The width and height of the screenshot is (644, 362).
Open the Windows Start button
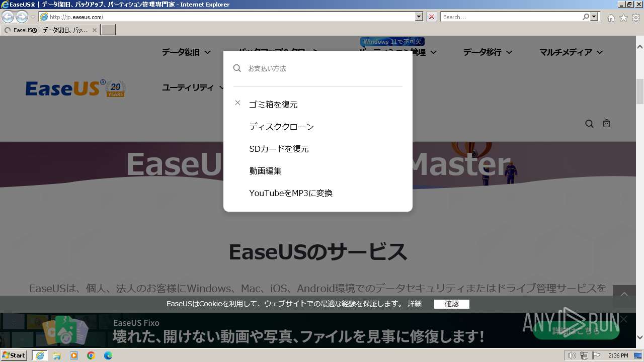(14, 355)
